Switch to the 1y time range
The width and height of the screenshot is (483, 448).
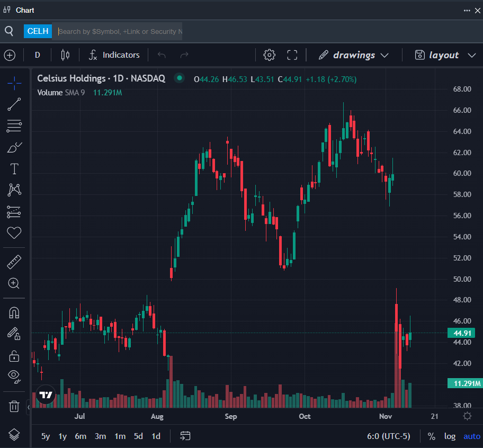tap(62, 436)
